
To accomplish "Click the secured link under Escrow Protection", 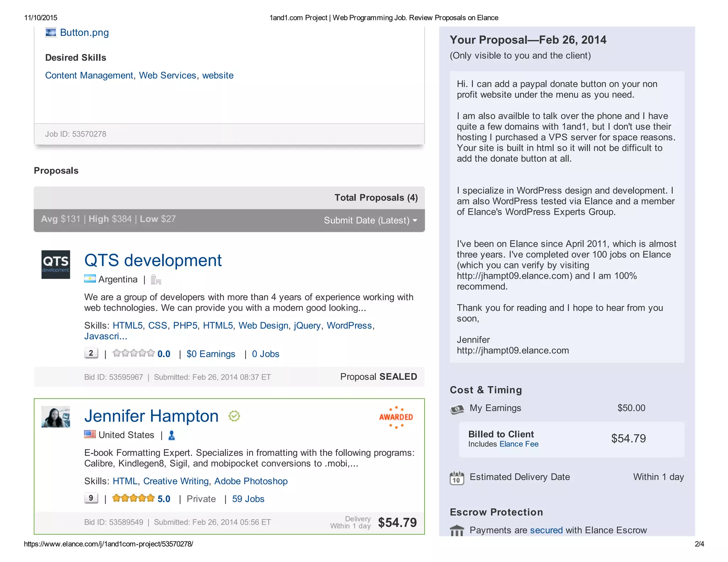I will click(546, 530).
